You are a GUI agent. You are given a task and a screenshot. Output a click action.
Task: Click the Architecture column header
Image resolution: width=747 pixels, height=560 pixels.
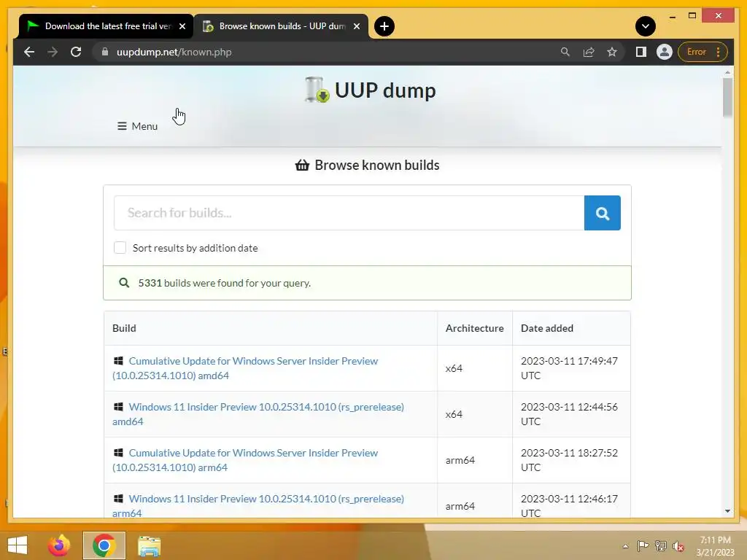click(x=474, y=328)
